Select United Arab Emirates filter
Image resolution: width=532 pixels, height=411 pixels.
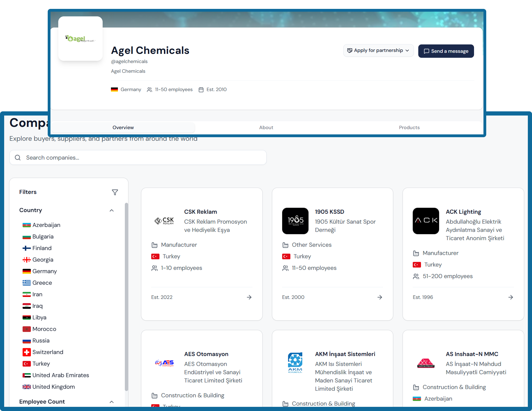pyautogui.click(x=56, y=375)
